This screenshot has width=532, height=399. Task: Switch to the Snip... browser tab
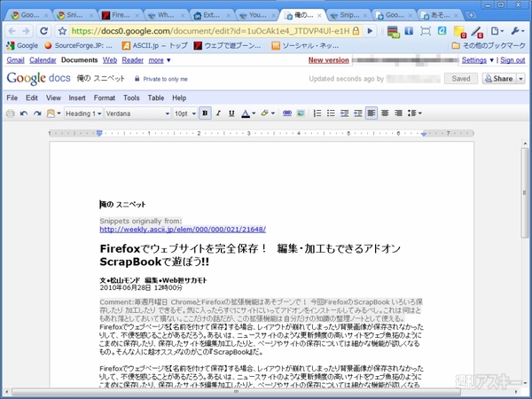(348, 15)
